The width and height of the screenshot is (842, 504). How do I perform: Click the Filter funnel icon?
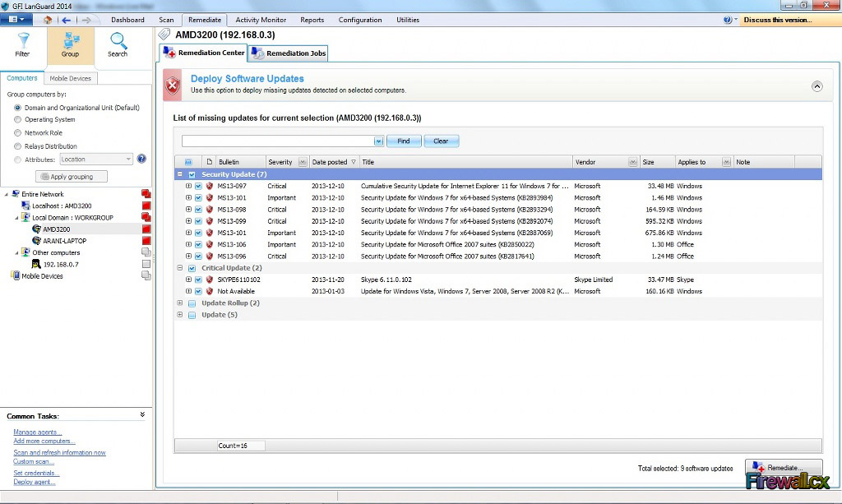pyautogui.click(x=23, y=41)
